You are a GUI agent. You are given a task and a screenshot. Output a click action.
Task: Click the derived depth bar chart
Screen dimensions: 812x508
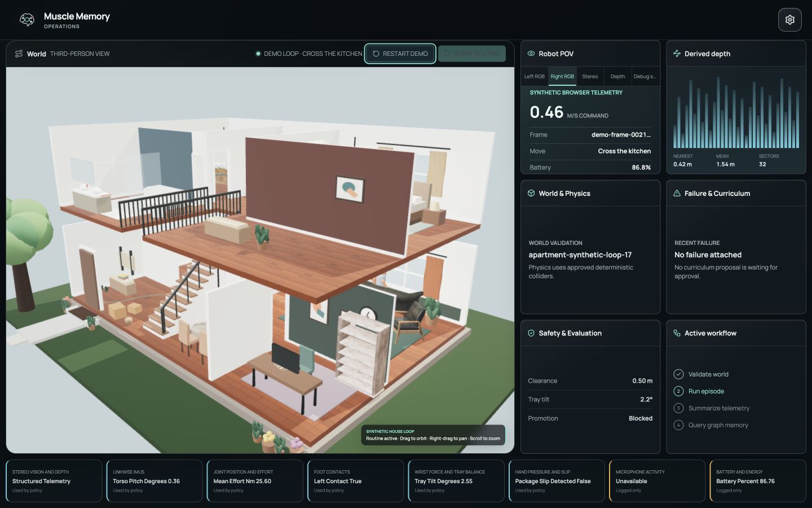736,112
